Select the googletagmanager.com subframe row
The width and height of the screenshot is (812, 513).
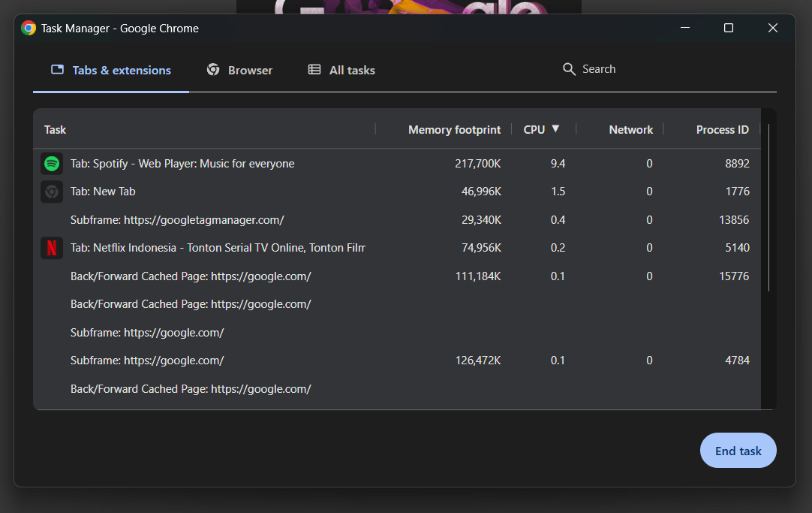coord(177,220)
